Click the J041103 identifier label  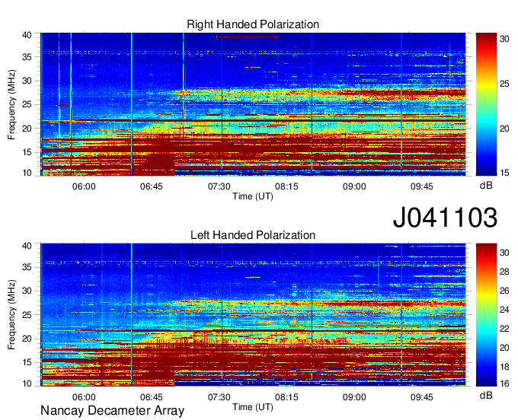point(445,217)
